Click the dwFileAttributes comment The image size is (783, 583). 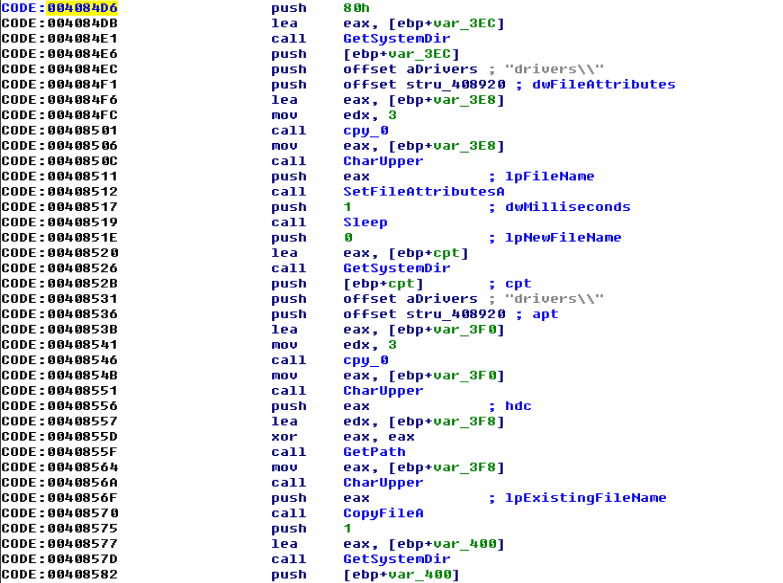604,84
